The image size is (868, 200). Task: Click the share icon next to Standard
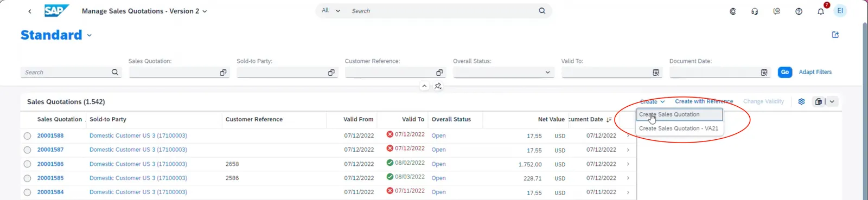835,35
